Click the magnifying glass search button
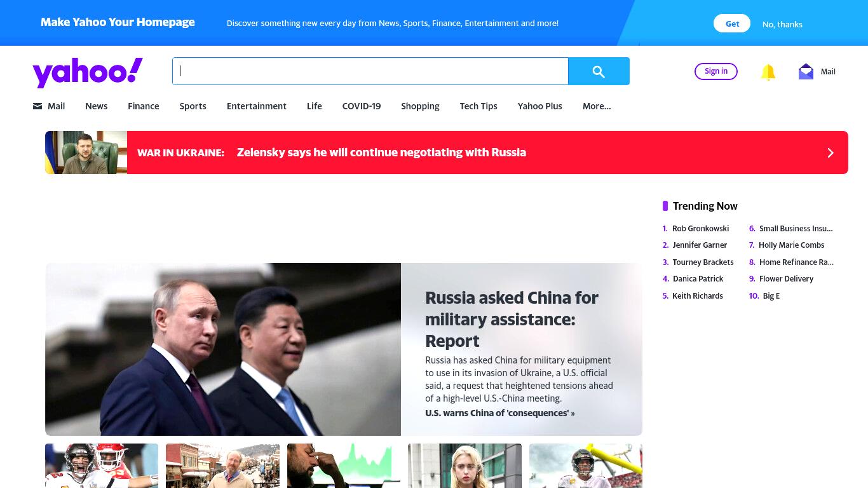Screen dimensions: 868x488 [599, 71]
